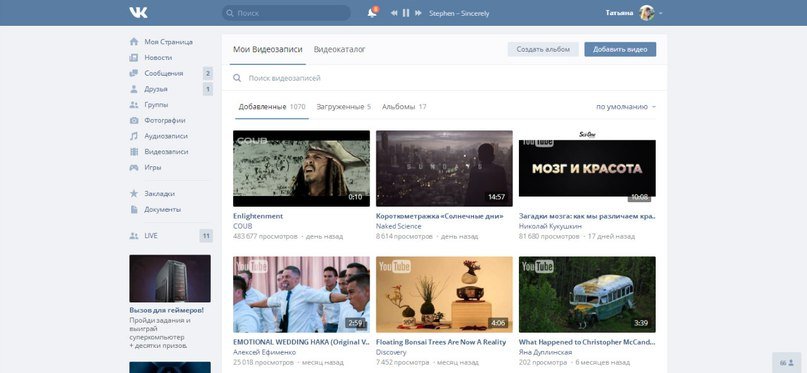
Task: Click magnifier icon in video search
Action: point(237,78)
